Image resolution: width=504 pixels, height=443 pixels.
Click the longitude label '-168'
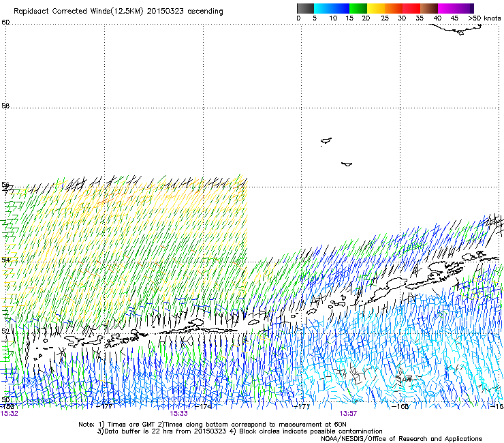tap(400, 406)
